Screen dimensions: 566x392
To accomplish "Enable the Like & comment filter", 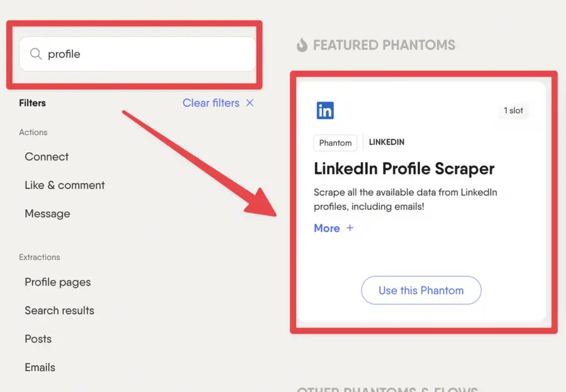I will [x=64, y=185].
